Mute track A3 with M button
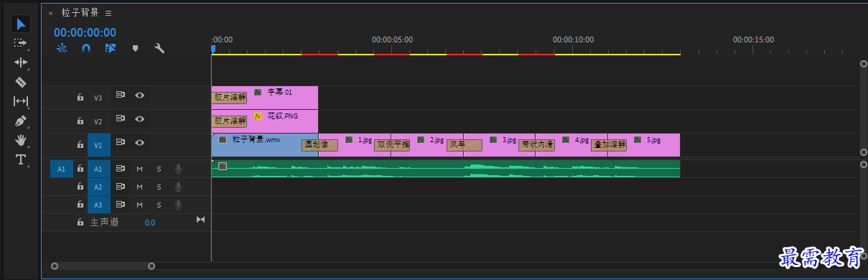Screen dimensions: 868x280 point(140,205)
